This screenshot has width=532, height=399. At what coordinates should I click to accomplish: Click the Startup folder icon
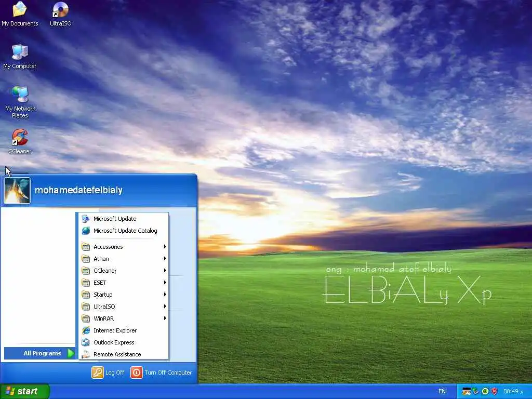click(x=86, y=295)
